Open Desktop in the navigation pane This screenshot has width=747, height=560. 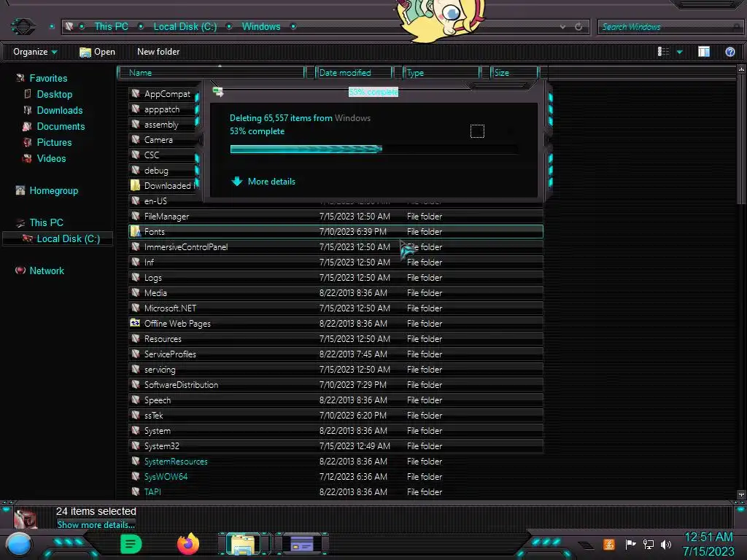coord(54,94)
